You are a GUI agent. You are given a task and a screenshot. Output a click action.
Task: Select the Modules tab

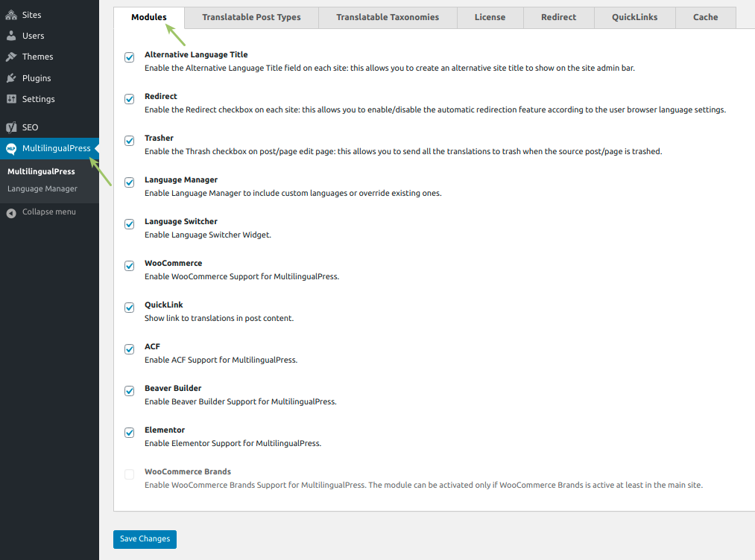click(149, 17)
